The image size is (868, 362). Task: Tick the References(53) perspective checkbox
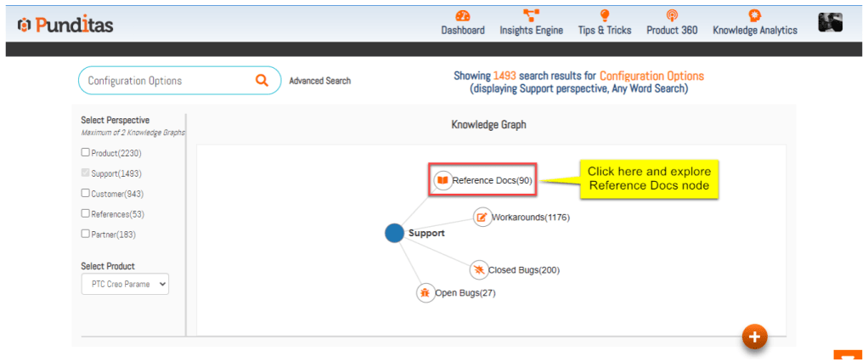pos(85,213)
